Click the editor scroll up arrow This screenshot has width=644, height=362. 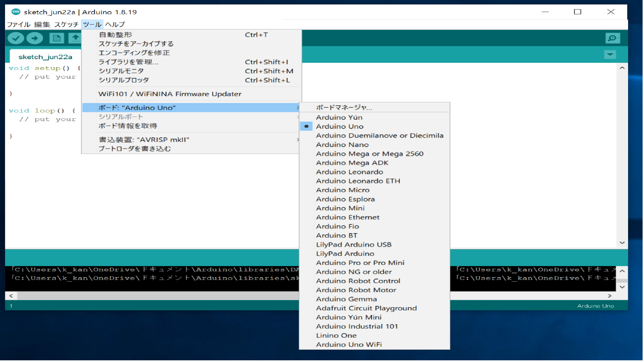coord(622,68)
